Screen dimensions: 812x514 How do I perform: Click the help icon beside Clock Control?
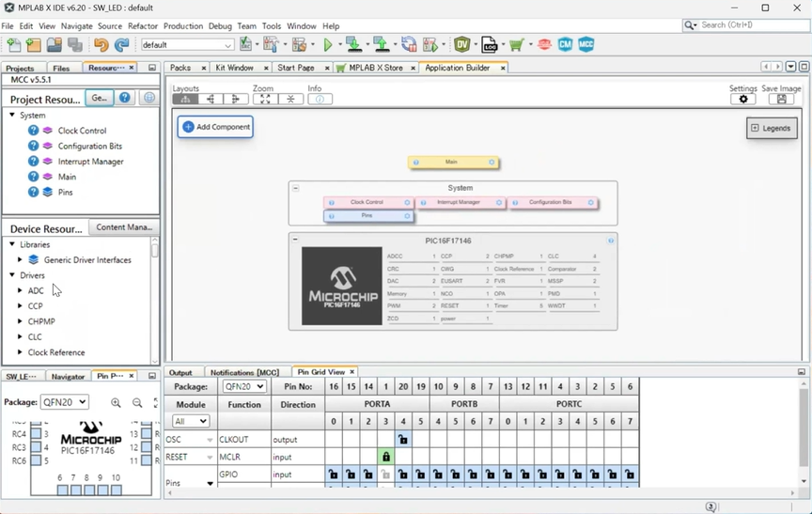[x=34, y=131]
